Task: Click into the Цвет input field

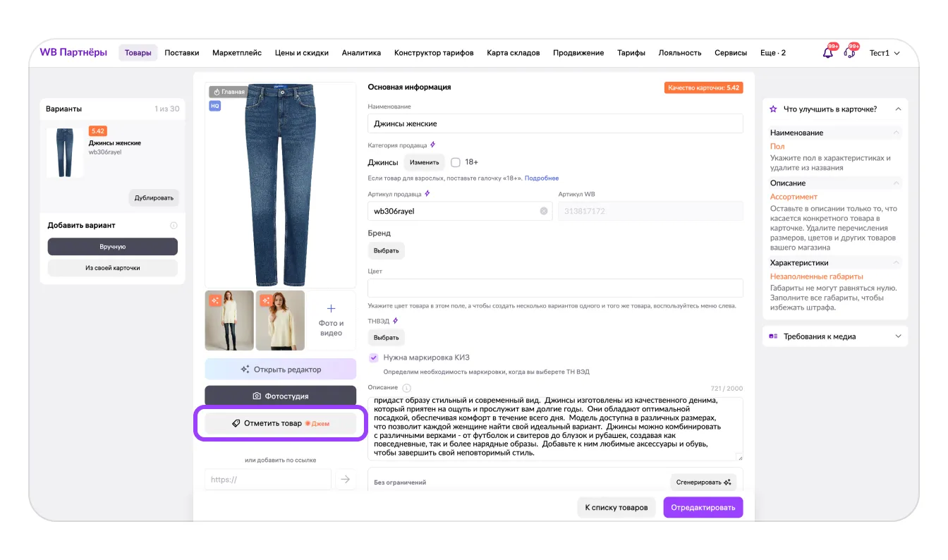Action: coord(555,288)
